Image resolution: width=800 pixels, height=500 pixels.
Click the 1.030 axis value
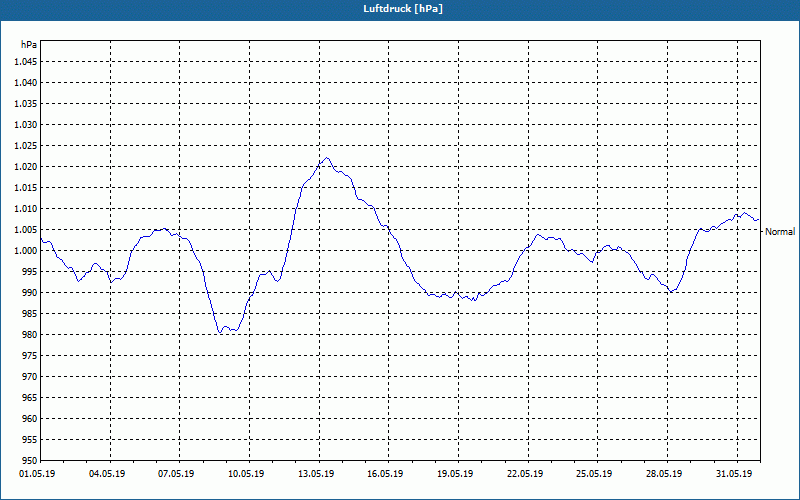26,124
